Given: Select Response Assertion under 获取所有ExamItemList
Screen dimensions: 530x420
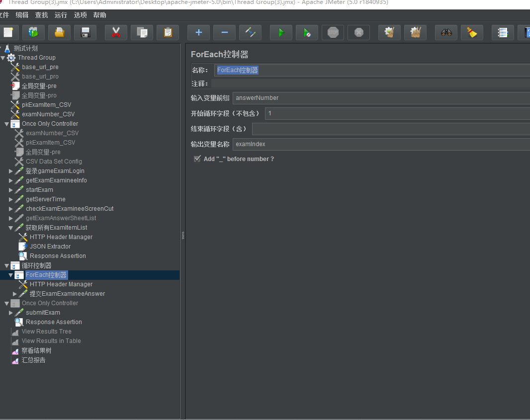Looking at the screenshot, I should 58,256.
